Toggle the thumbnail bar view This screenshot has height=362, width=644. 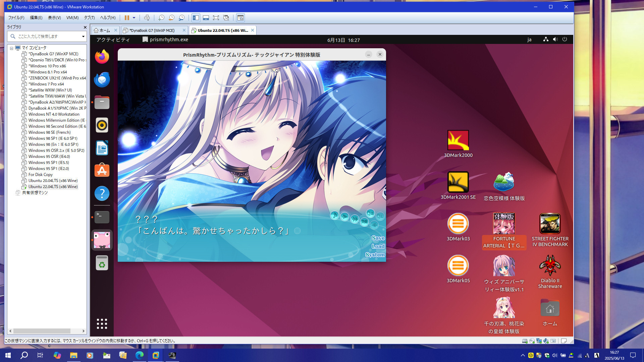(206, 18)
